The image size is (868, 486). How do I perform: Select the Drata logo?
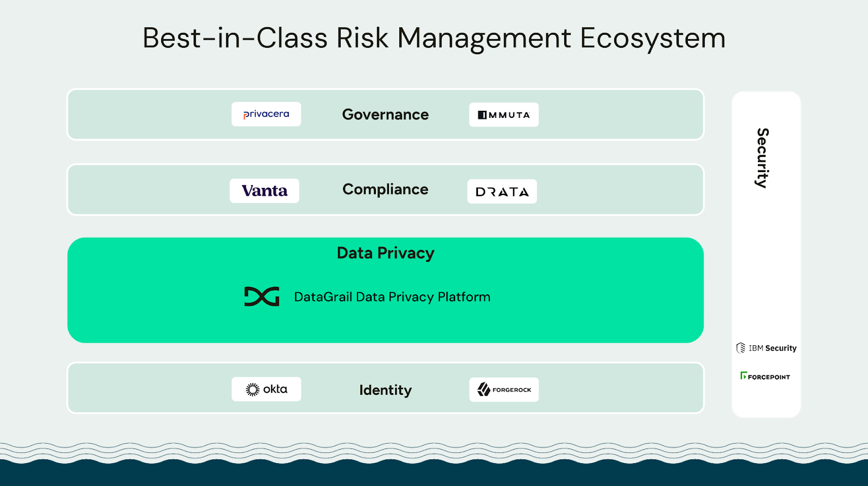point(502,192)
